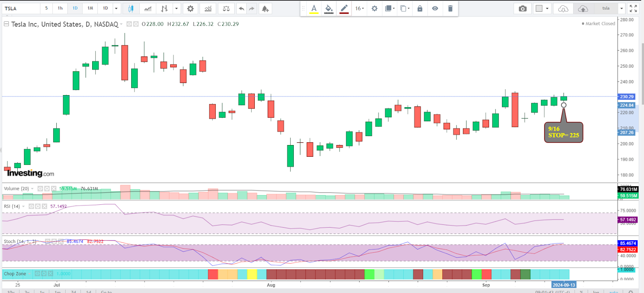Open the clone/copy drawing dropdown
The image size is (644, 293).
tap(405, 8)
